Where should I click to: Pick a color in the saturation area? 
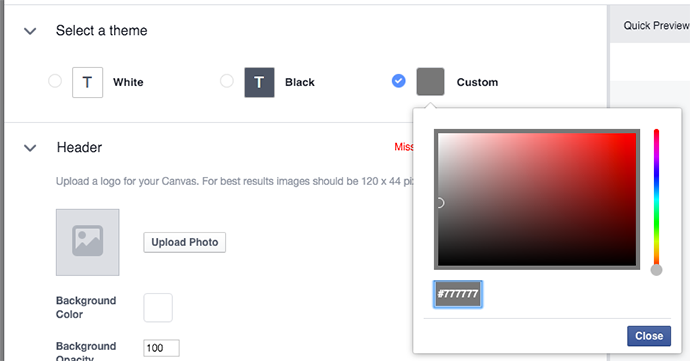[x=537, y=199]
